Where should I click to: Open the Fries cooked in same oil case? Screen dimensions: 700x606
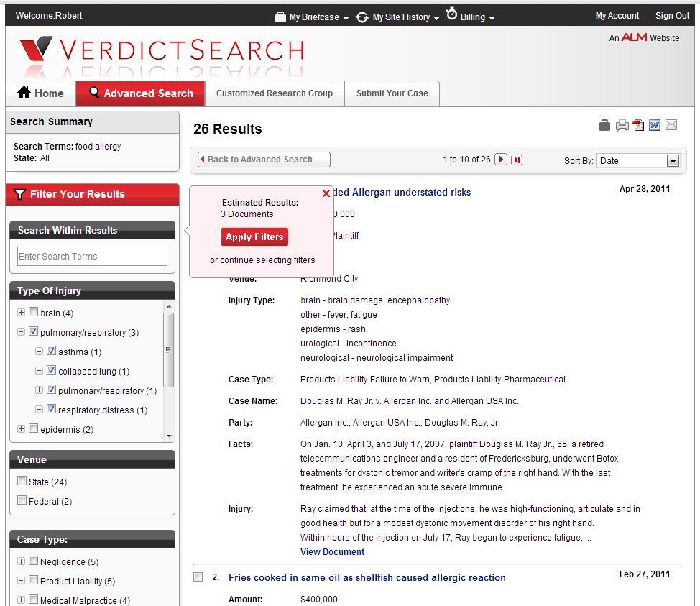(367, 577)
